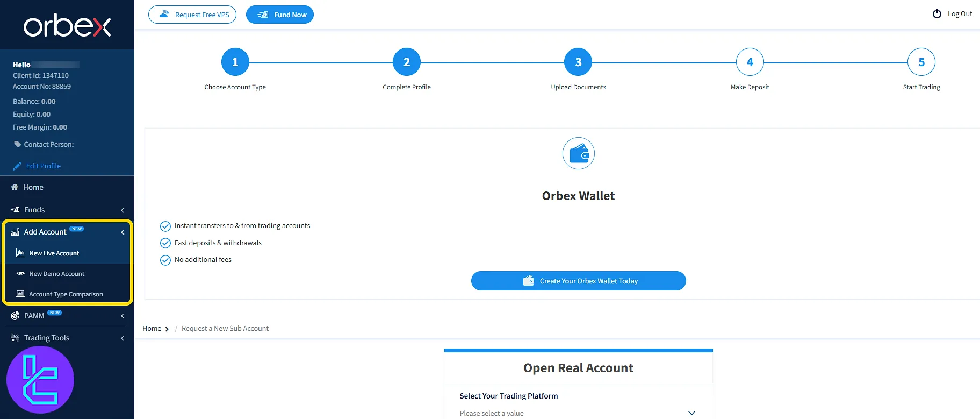Viewport: 980px width, 419px height.
Task: Select New Demo Account
Action: point(67,274)
